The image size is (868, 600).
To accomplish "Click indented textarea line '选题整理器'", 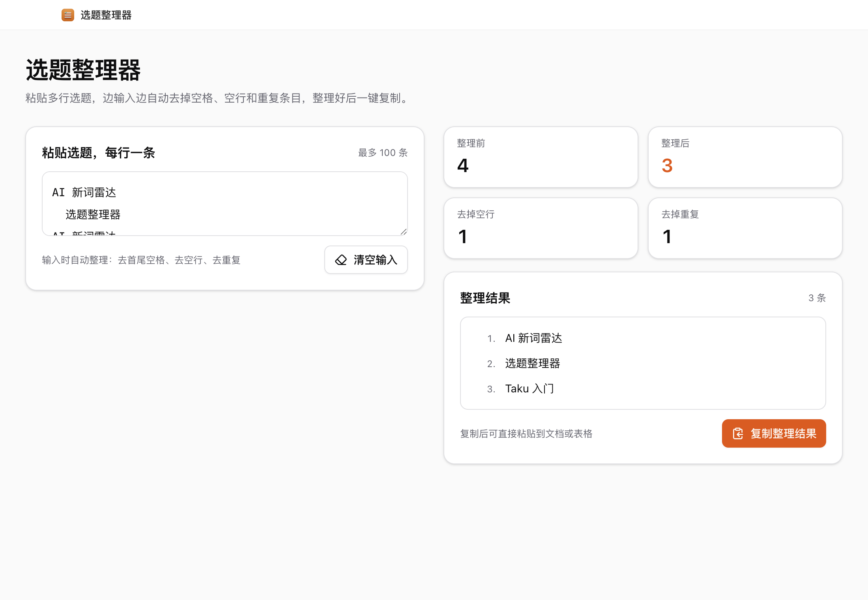I will 93,215.
